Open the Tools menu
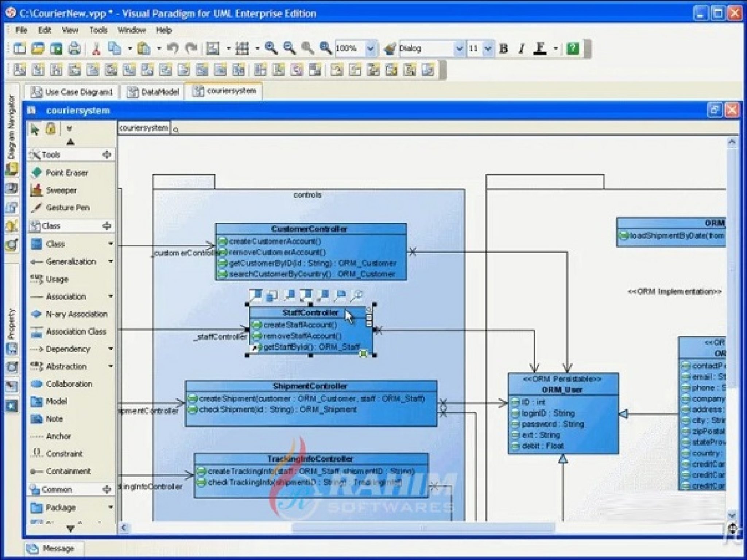The height and width of the screenshot is (560, 747). [99, 30]
